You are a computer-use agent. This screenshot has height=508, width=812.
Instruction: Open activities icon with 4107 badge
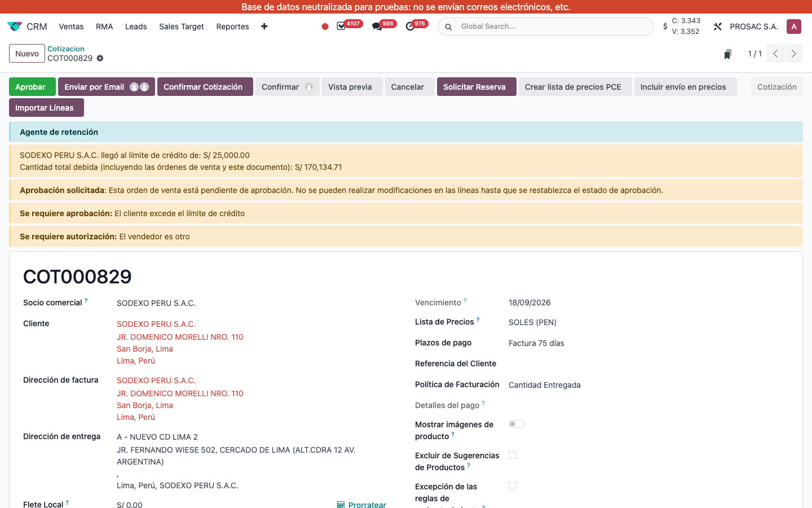coord(341,27)
